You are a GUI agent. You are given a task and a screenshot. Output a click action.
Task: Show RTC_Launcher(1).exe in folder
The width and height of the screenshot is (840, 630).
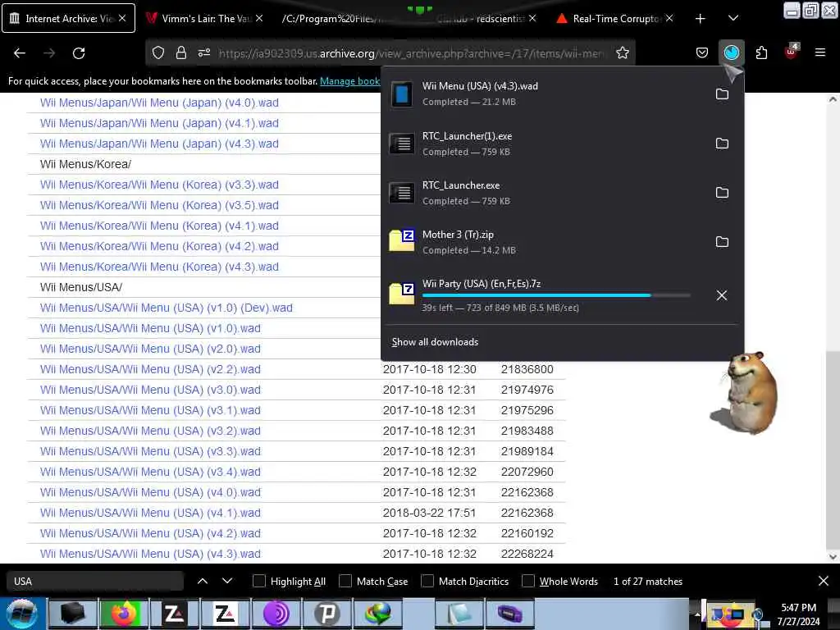tap(722, 144)
